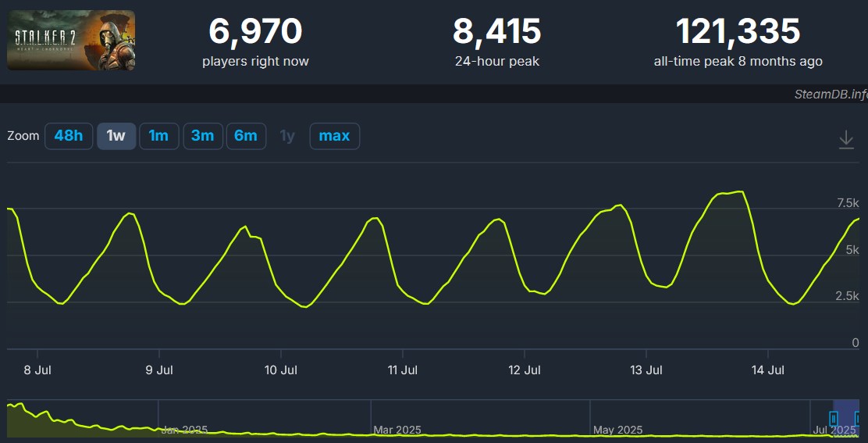Click the navigator overview mini chart
The height and width of the screenshot is (443, 868).
(x=432, y=419)
